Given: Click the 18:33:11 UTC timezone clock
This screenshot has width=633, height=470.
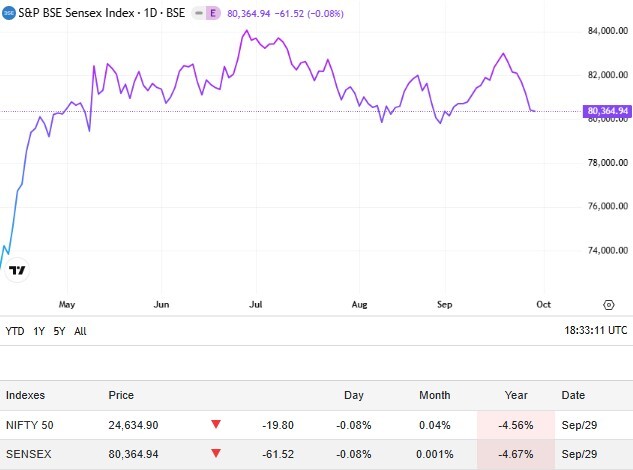Looking at the screenshot, I should click(594, 330).
